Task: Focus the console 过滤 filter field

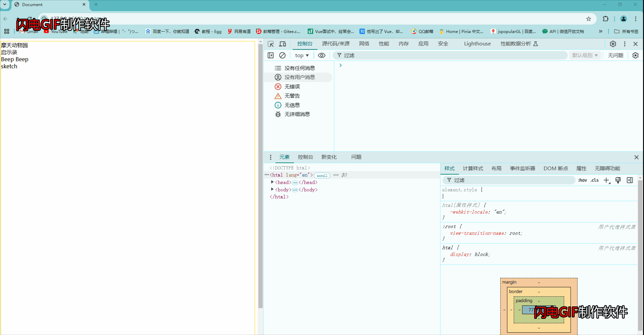Action: click(450, 55)
